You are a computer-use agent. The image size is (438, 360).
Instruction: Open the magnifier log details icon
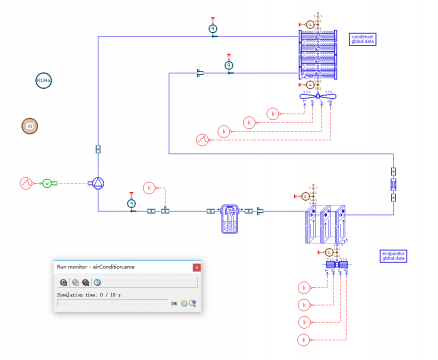pos(193,303)
